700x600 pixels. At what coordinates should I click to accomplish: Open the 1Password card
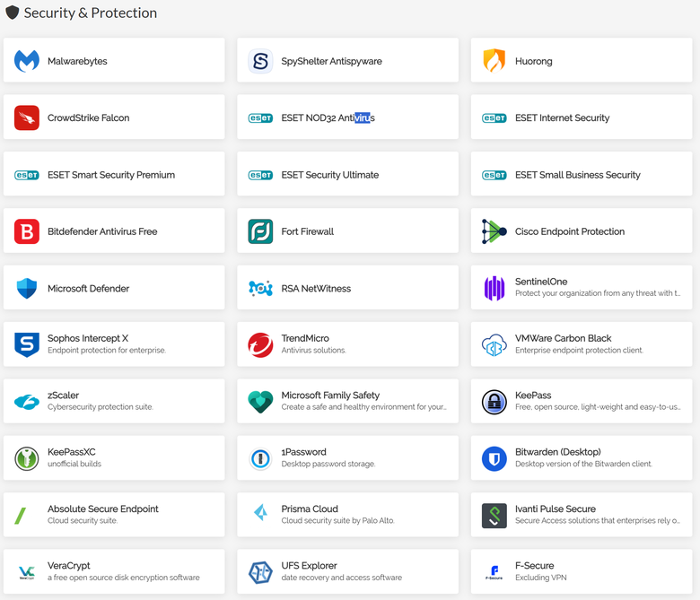pyautogui.click(x=348, y=458)
